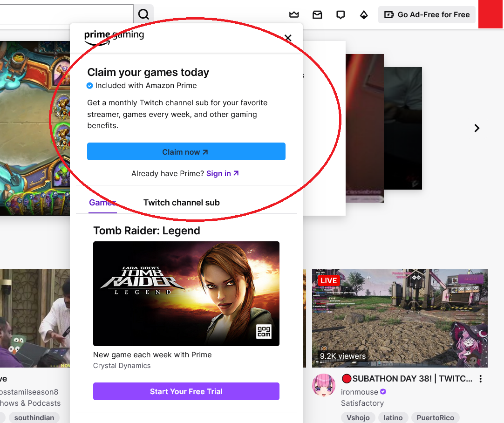This screenshot has height=423, width=504.
Task: Click the Get Bits diamond icon
Action: [364, 15]
